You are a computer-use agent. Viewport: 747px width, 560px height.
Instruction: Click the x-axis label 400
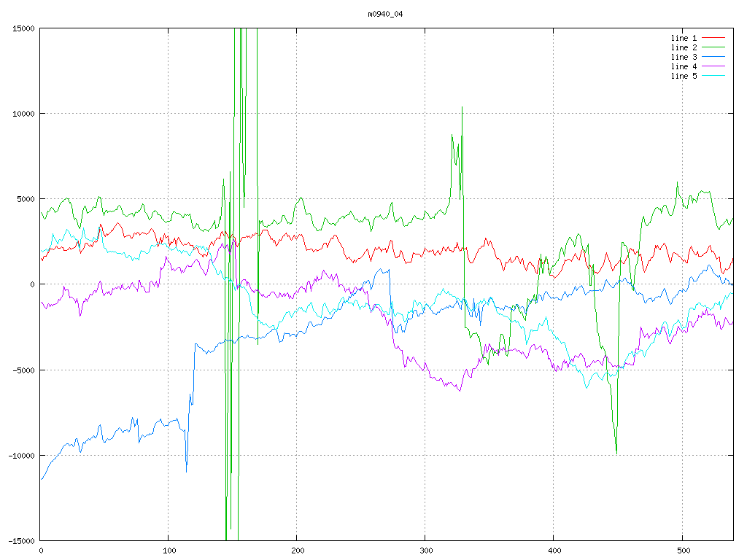pyautogui.click(x=555, y=551)
